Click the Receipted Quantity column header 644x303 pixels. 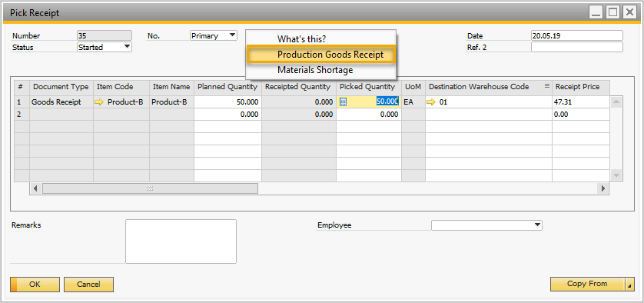coord(299,87)
